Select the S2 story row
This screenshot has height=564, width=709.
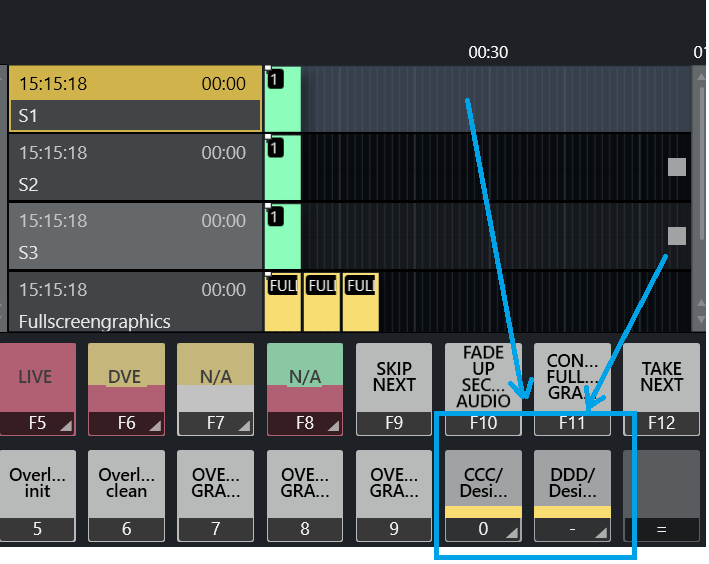[134, 168]
